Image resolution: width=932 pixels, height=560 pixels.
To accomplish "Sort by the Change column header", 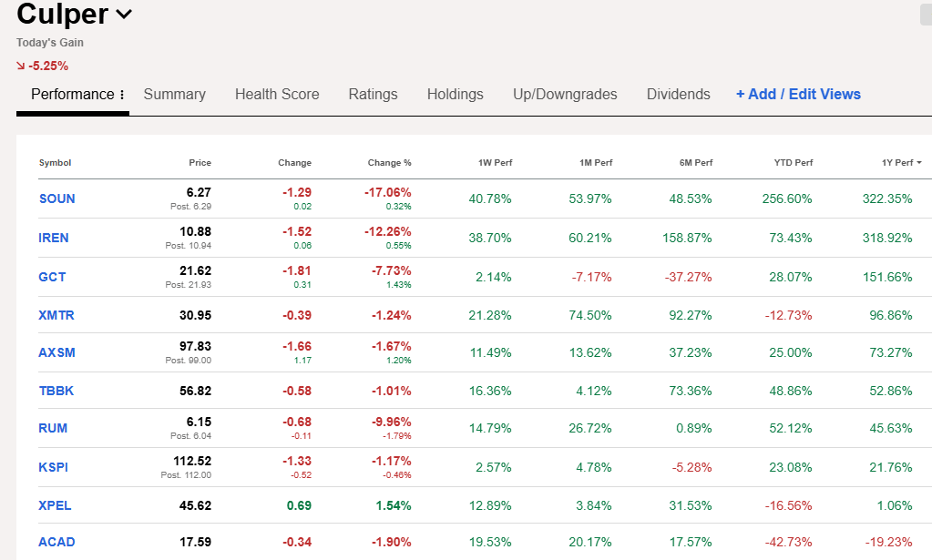I will pos(294,163).
